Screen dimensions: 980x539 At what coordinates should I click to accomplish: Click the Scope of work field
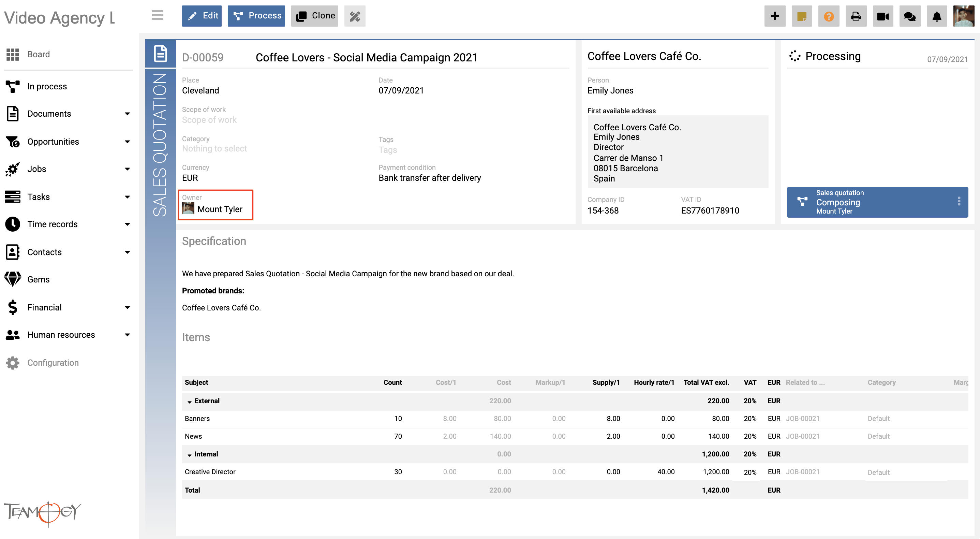(209, 120)
